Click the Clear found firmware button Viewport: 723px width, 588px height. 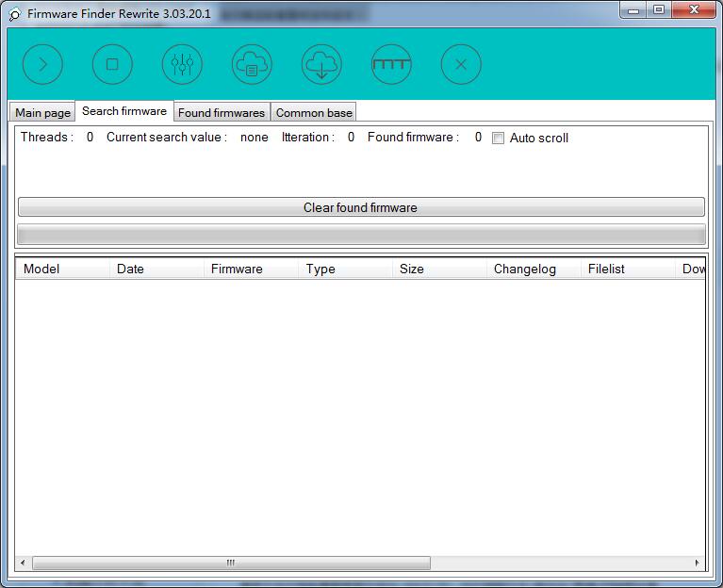tap(361, 207)
